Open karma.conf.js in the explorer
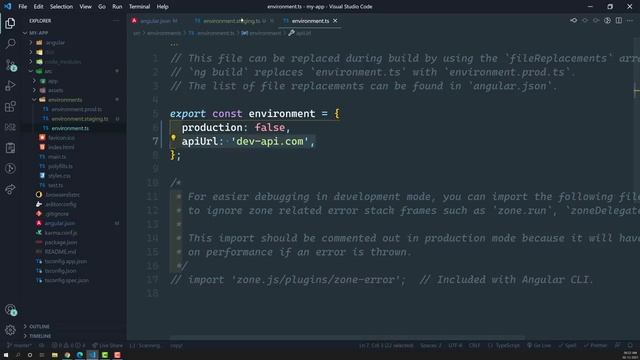Screen dimensions: 640x360 61,233
